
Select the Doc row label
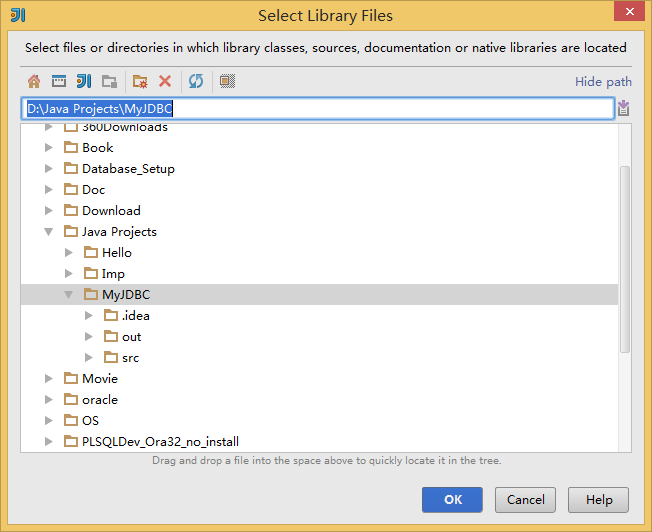pos(94,190)
